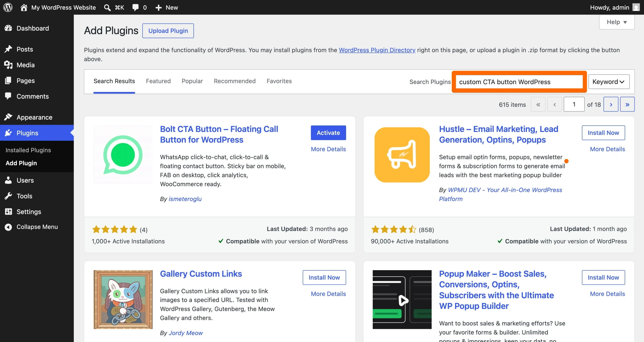Click the admin user avatar icon
Screen dimensions: 644x342
(x=636, y=7)
